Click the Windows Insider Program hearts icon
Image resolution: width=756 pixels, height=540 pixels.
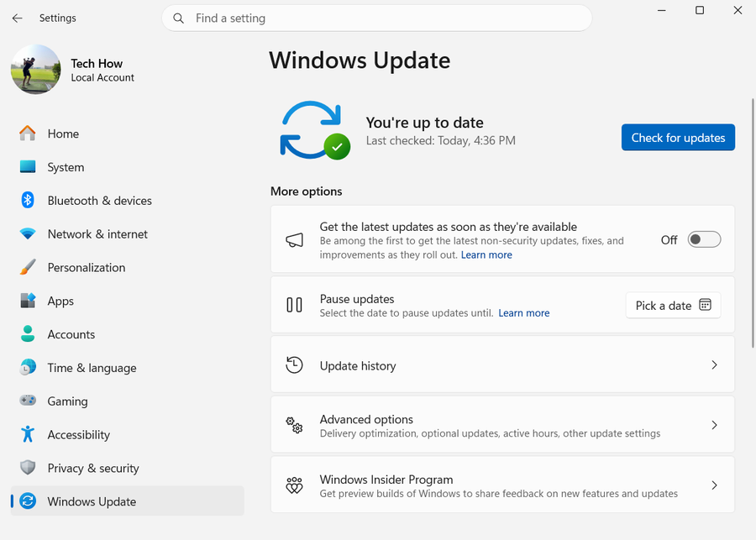294,485
